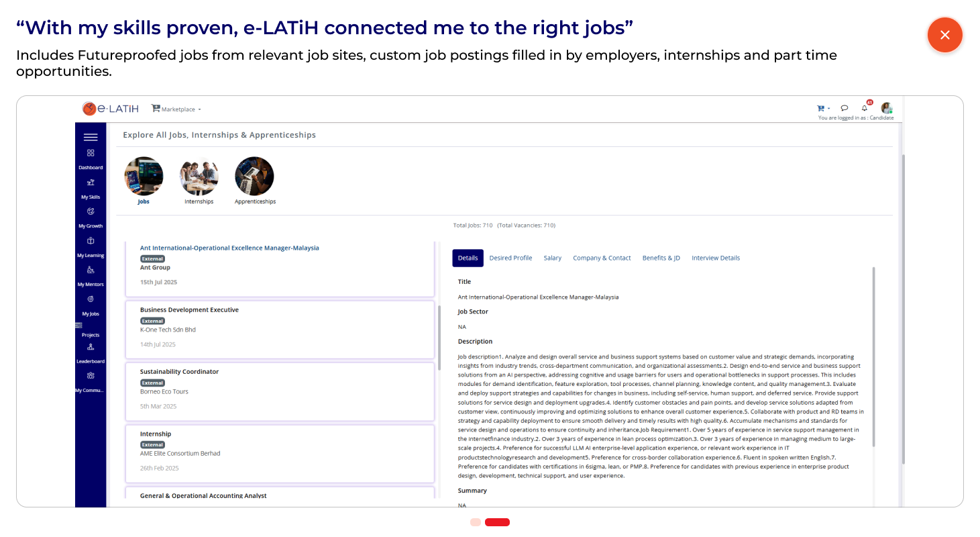Open My Learning from the sidebar
The image size is (980, 537).
coord(91,248)
